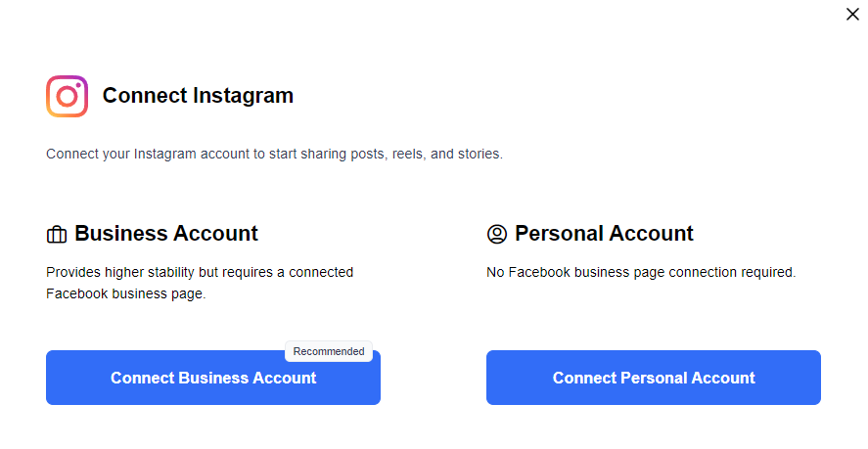Click the word 'stories' in the subtitle
Image resolution: width=868 pixels, height=449 pixels.
pyautogui.click(x=479, y=155)
